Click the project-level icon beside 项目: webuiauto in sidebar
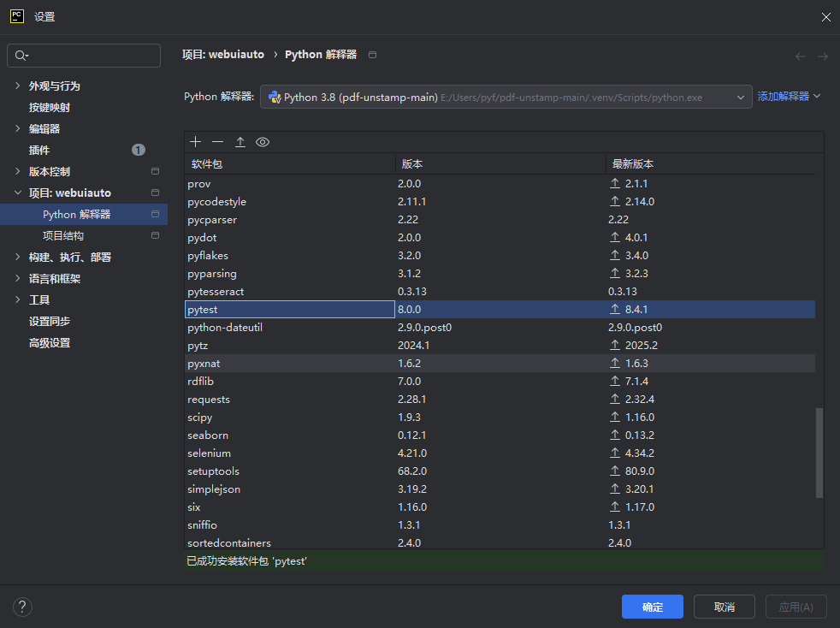 click(x=156, y=193)
